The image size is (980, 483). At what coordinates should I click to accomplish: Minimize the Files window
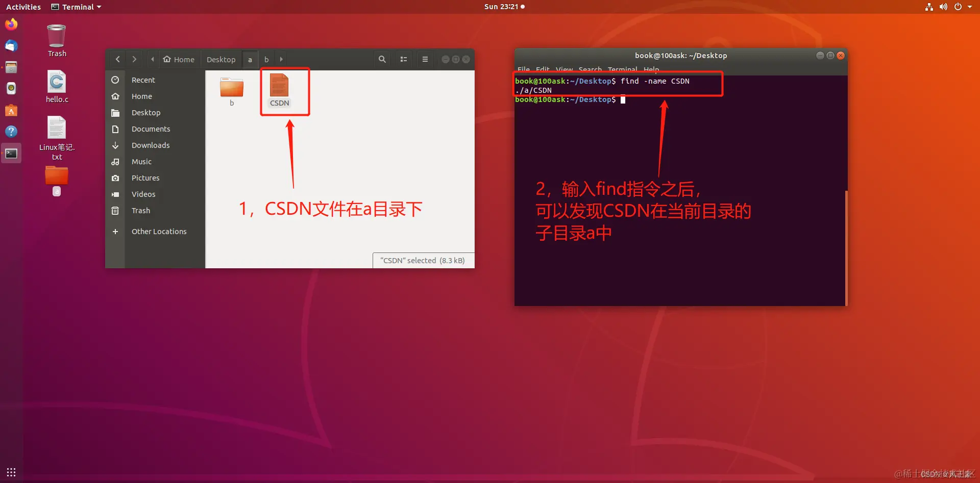pos(446,59)
